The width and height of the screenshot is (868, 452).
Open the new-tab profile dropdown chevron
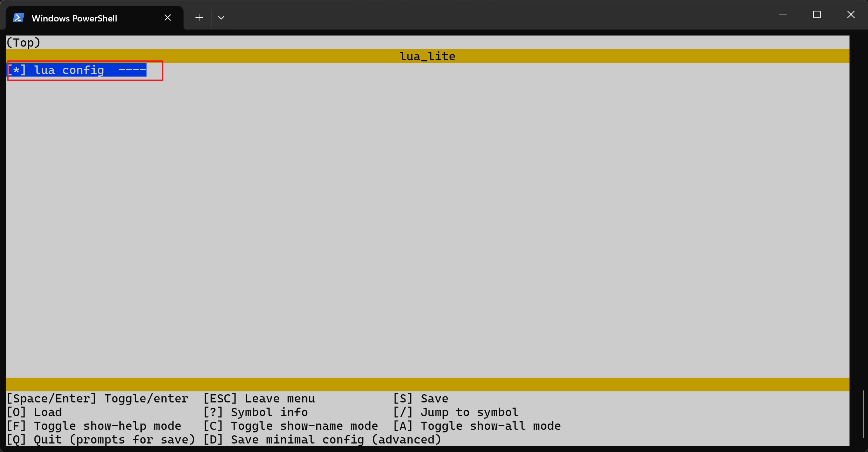click(x=221, y=18)
